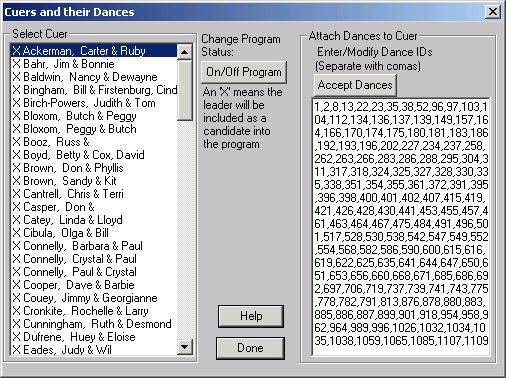Viewport: 506px width, 378px height.
Task: Select Birch-Powers, Judith & Tom
Action: tap(94, 103)
